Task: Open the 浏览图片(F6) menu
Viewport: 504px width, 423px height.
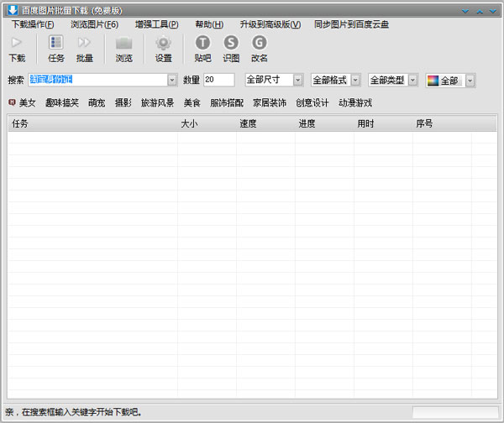Action: pyautogui.click(x=94, y=24)
